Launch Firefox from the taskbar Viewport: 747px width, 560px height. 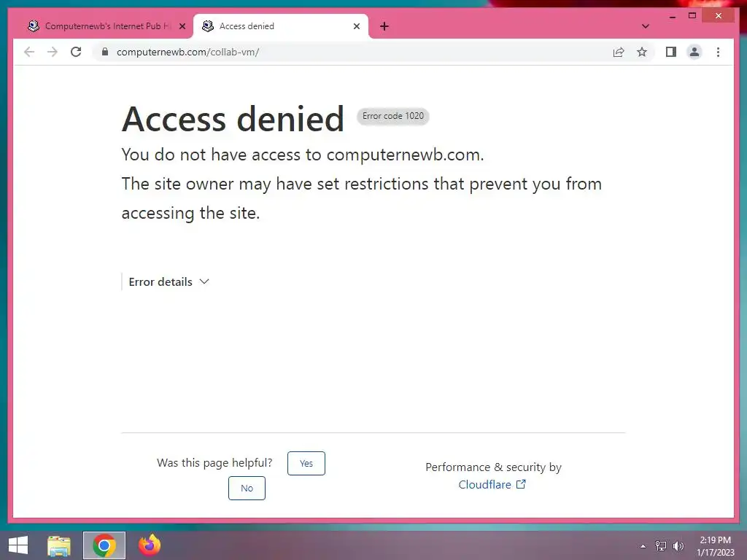click(149, 545)
